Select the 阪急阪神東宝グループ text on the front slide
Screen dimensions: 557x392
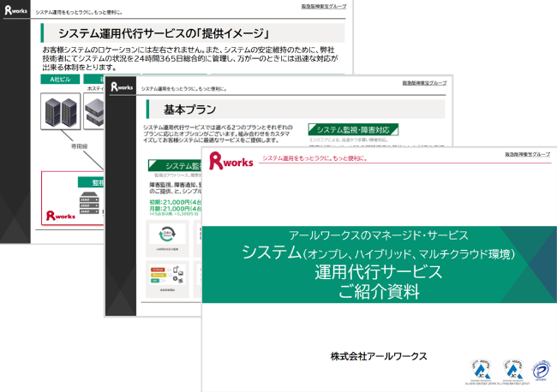(528, 154)
